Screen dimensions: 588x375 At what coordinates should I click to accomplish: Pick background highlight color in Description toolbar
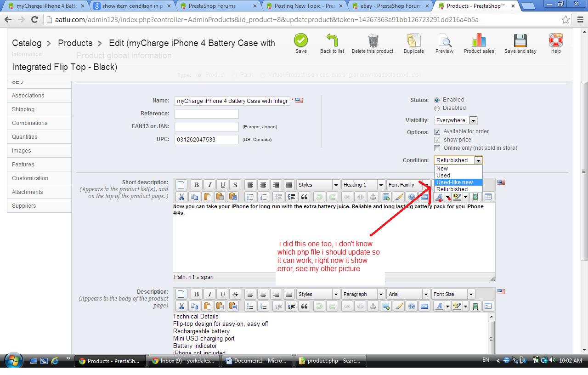tap(457, 306)
